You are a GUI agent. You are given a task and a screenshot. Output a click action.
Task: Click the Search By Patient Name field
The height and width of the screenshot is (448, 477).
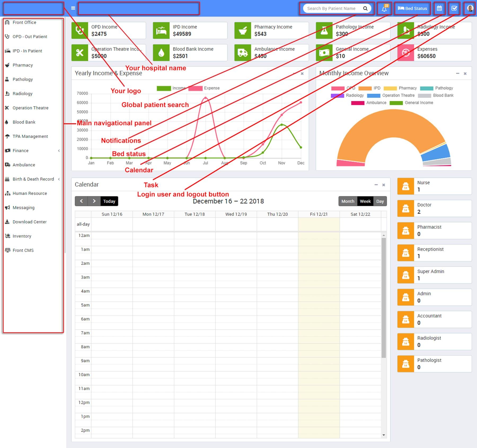click(331, 8)
